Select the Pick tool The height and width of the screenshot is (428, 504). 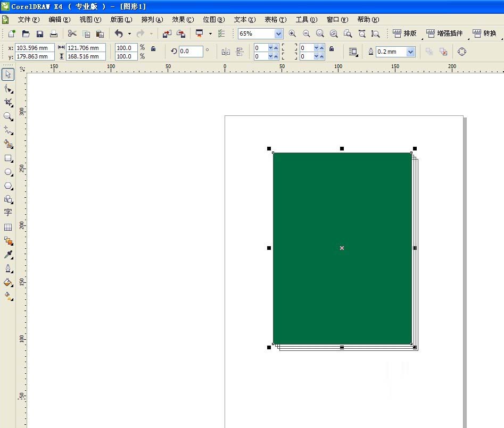pos(8,74)
